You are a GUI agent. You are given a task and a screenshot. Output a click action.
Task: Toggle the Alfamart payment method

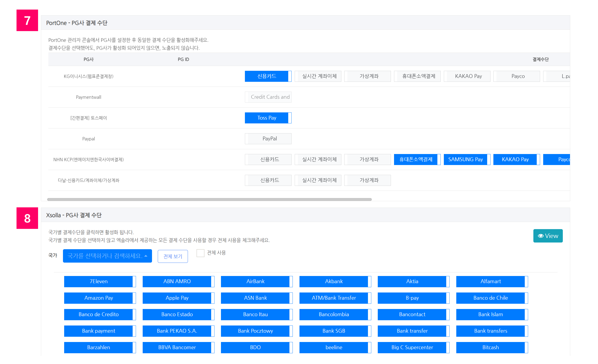point(492,281)
